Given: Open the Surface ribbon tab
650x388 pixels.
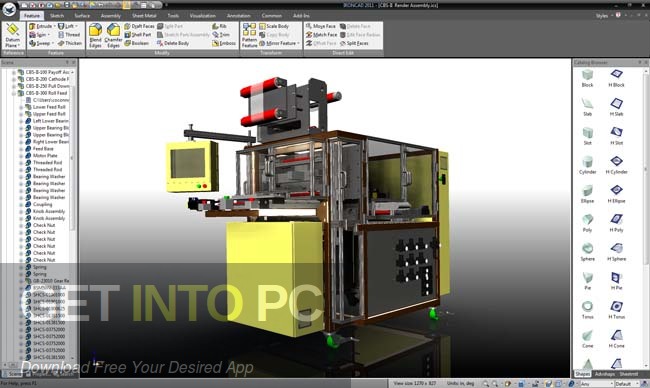Looking at the screenshot, I should tap(82, 16).
